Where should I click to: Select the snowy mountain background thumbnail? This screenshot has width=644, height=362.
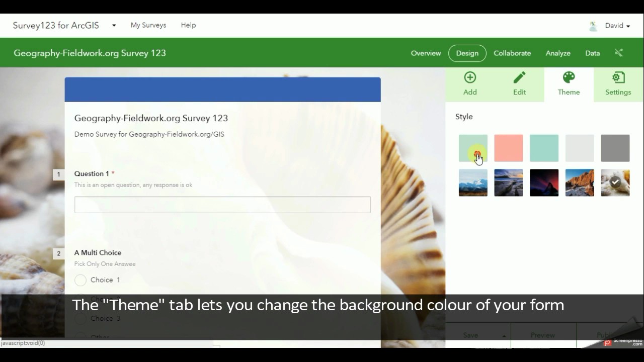click(473, 183)
